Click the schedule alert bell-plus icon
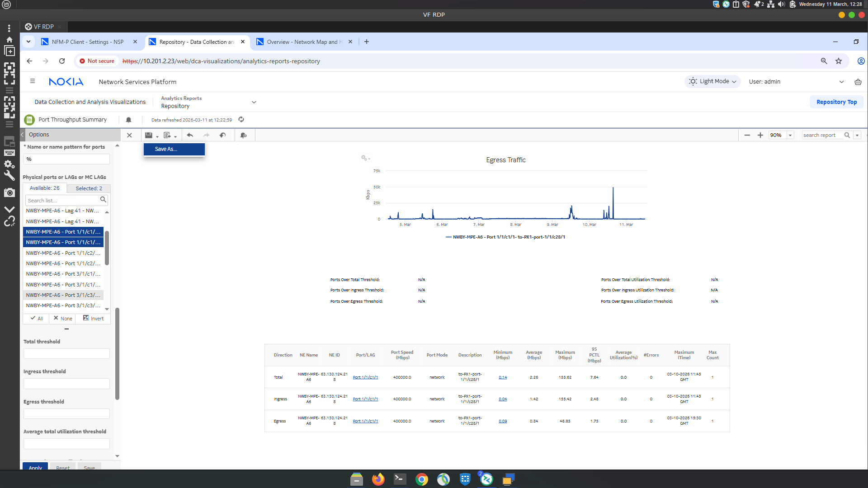This screenshot has width=868, height=488. [x=244, y=135]
